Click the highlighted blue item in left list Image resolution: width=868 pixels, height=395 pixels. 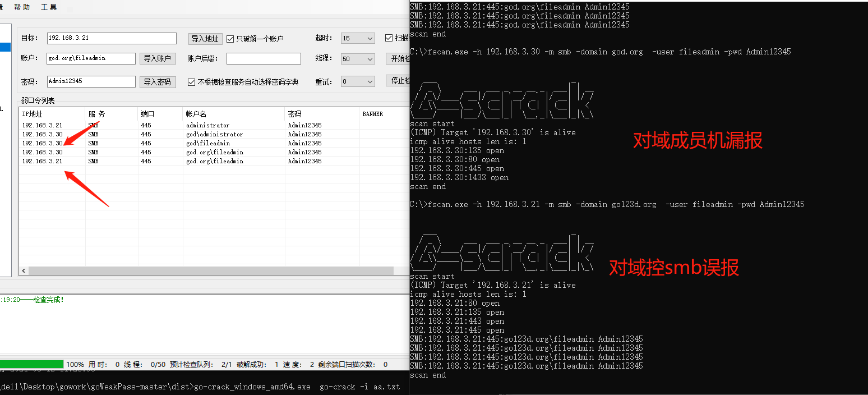[x=5, y=47]
